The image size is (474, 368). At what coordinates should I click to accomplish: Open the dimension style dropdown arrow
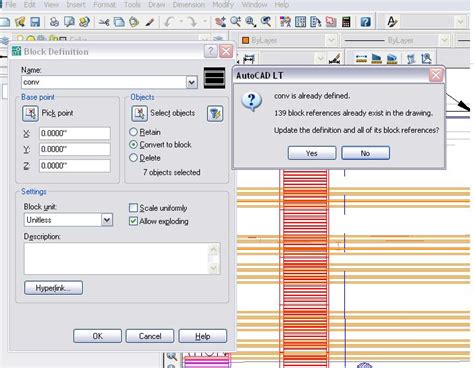coord(320,59)
